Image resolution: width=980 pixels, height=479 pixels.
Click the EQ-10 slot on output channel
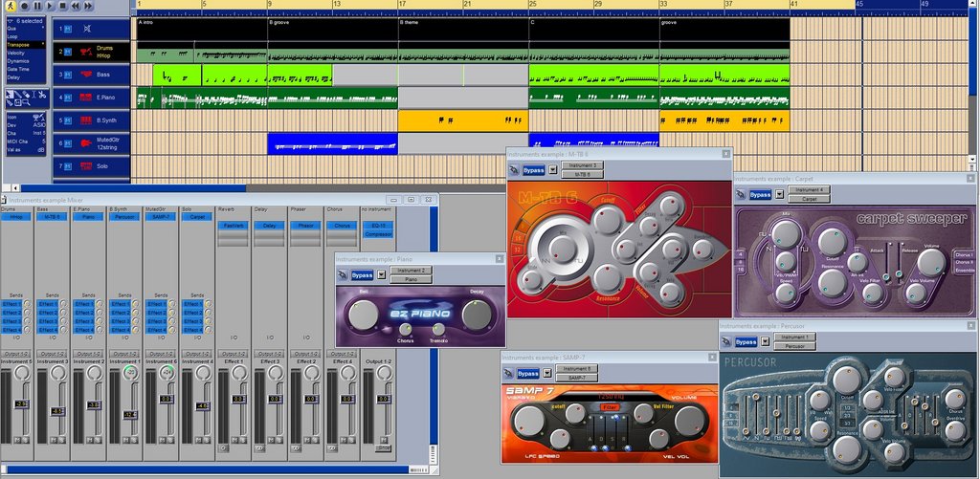pos(379,226)
